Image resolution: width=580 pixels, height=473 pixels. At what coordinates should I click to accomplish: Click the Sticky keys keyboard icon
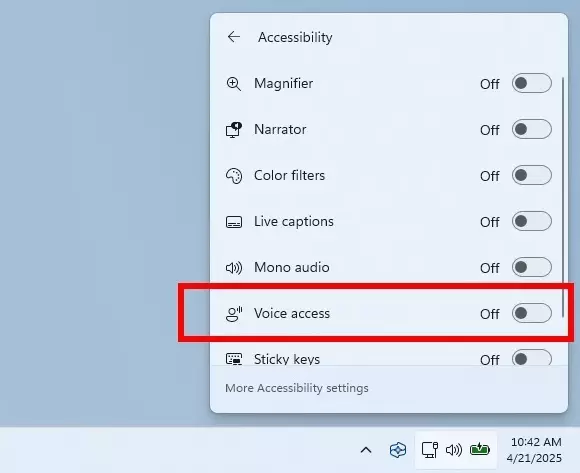pyautogui.click(x=234, y=359)
